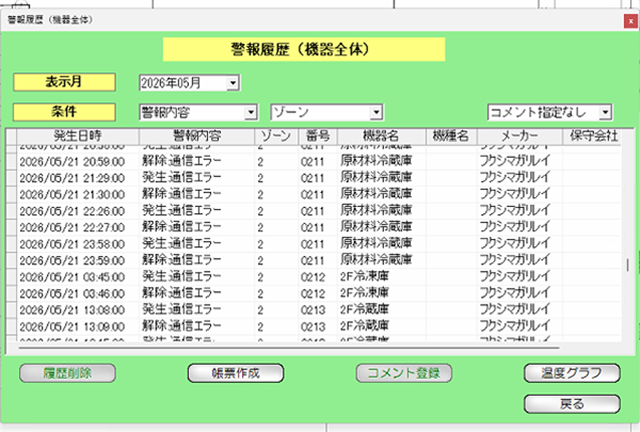This screenshot has height=432, width=640.
Task: Click フクシマガリレイ in the 22:26:00 row
Action: (x=515, y=211)
